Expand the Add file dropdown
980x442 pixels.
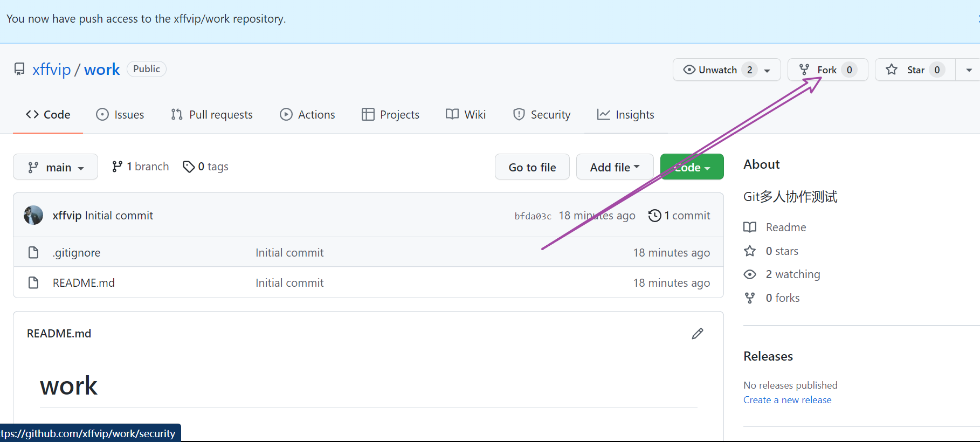[615, 167]
